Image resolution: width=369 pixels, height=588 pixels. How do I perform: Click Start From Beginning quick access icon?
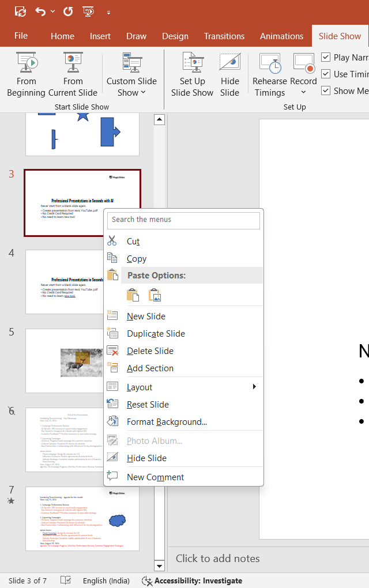pos(88,12)
